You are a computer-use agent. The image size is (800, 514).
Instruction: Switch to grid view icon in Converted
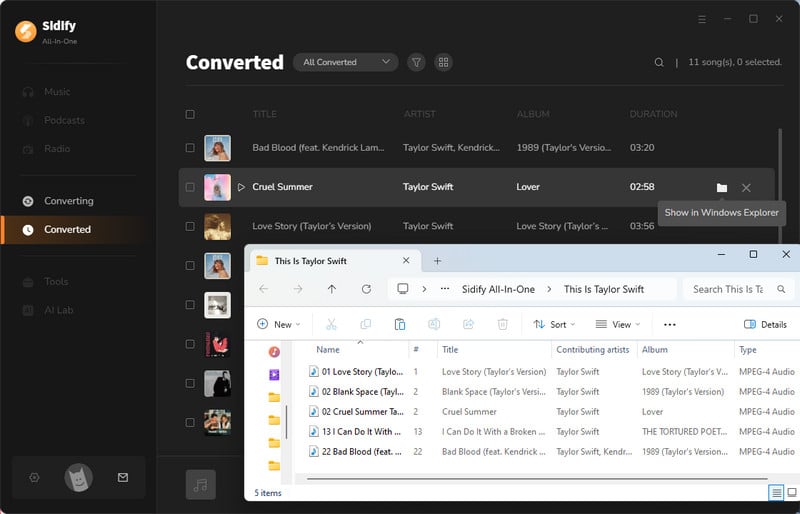(443, 62)
